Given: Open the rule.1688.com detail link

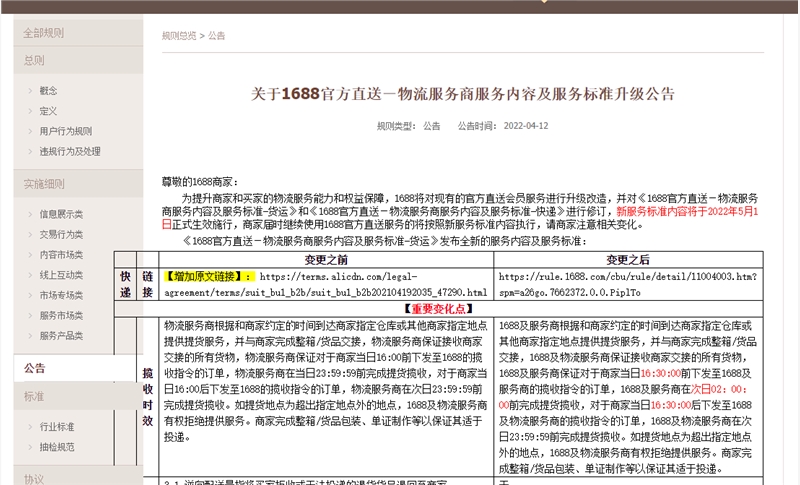Looking at the screenshot, I should click(628, 285).
